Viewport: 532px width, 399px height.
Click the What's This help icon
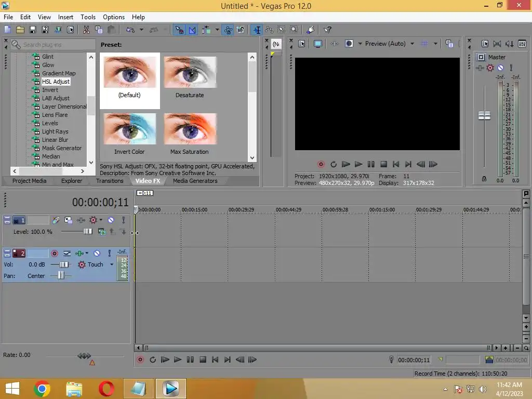(x=327, y=30)
